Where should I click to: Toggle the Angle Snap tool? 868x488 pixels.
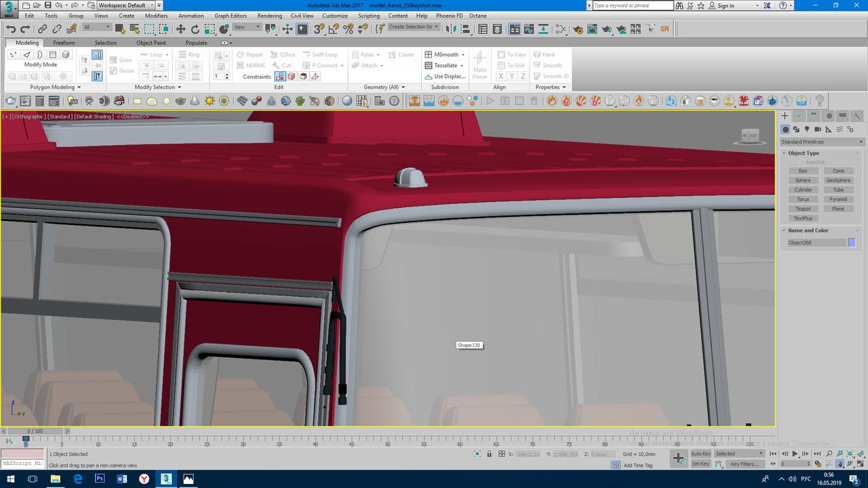click(334, 29)
